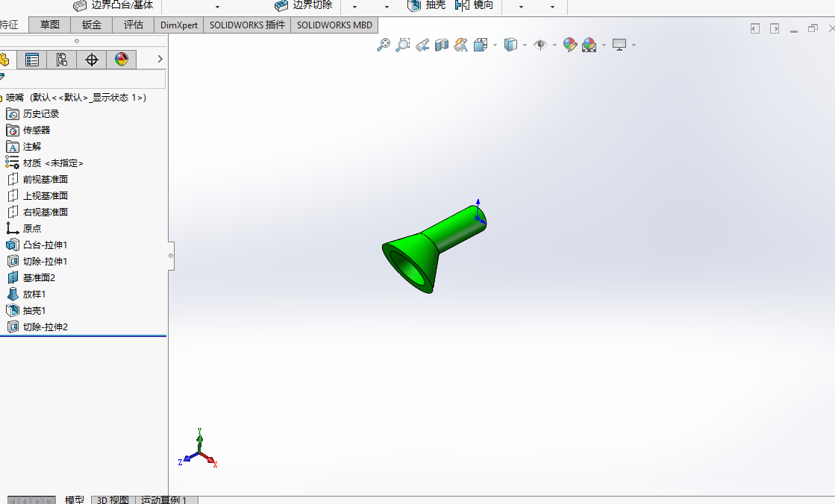835x504 pixels.
Task: Click Edit Appearance color ball icon
Action: 570,45
